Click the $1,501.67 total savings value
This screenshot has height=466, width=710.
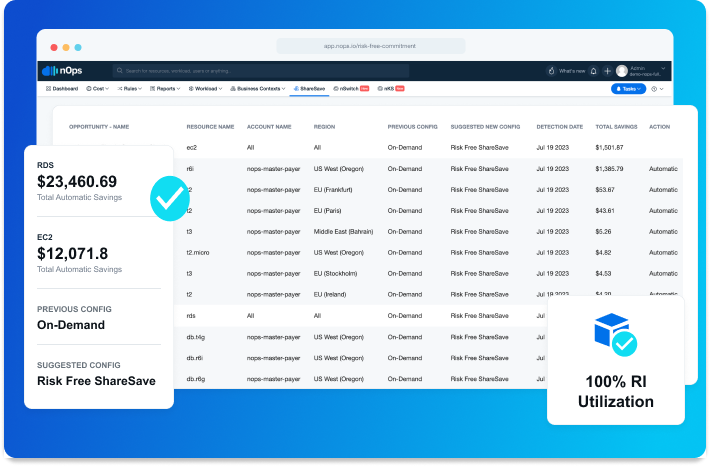click(x=609, y=148)
